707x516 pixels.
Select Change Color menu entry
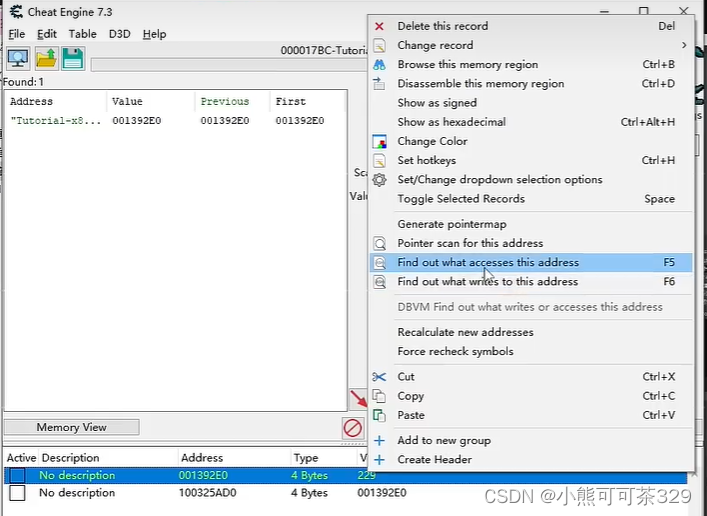(531, 142)
